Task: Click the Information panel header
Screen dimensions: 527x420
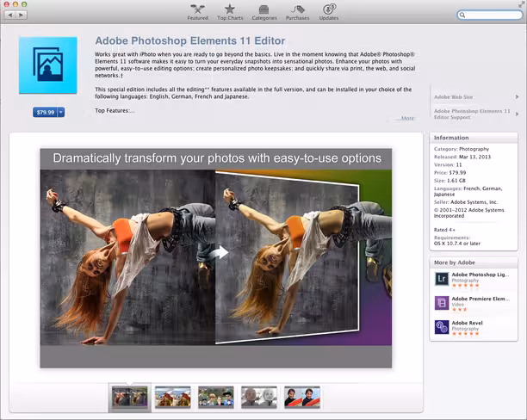Action: [474, 138]
